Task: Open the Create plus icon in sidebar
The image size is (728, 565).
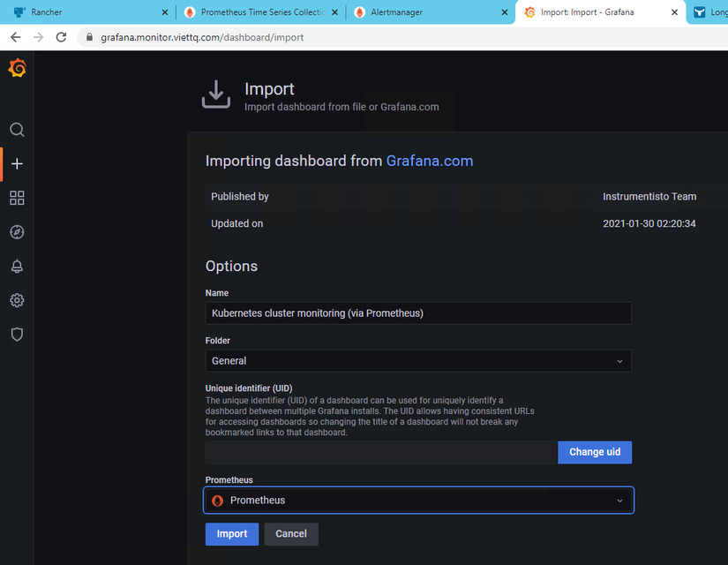Action: click(17, 163)
